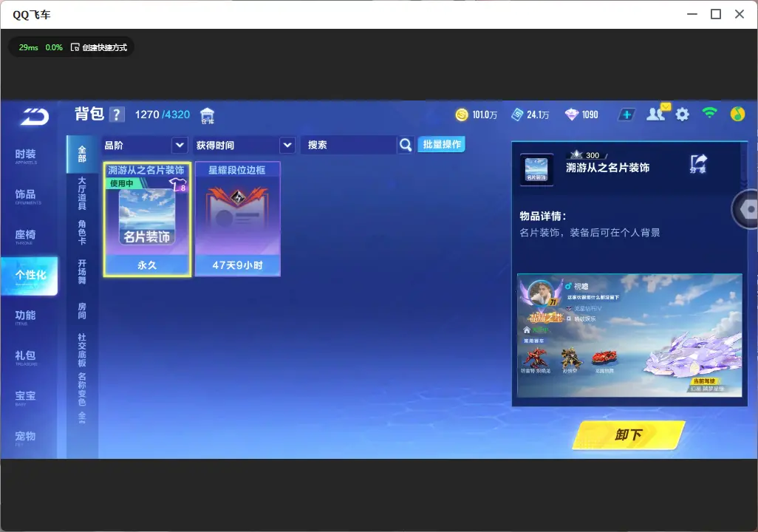Switch to 宠物 category
Image resolution: width=758 pixels, height=532 pixels.
[26, 437]
